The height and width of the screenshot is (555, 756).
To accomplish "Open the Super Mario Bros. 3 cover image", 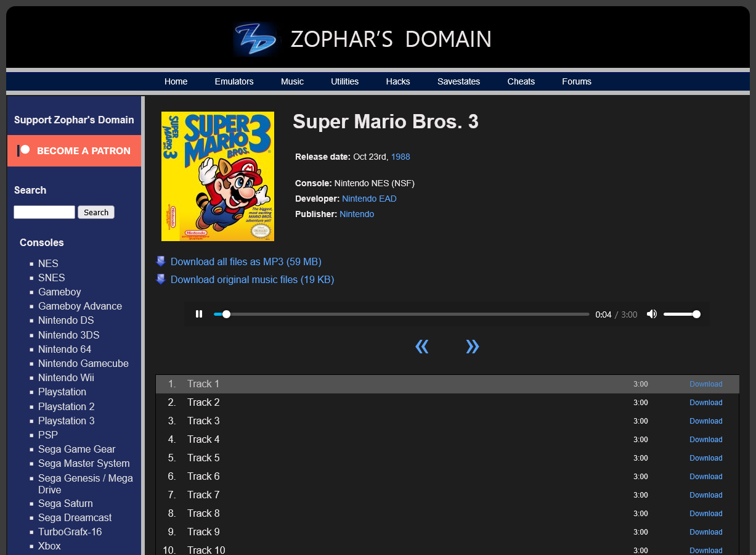I will 217,176.
